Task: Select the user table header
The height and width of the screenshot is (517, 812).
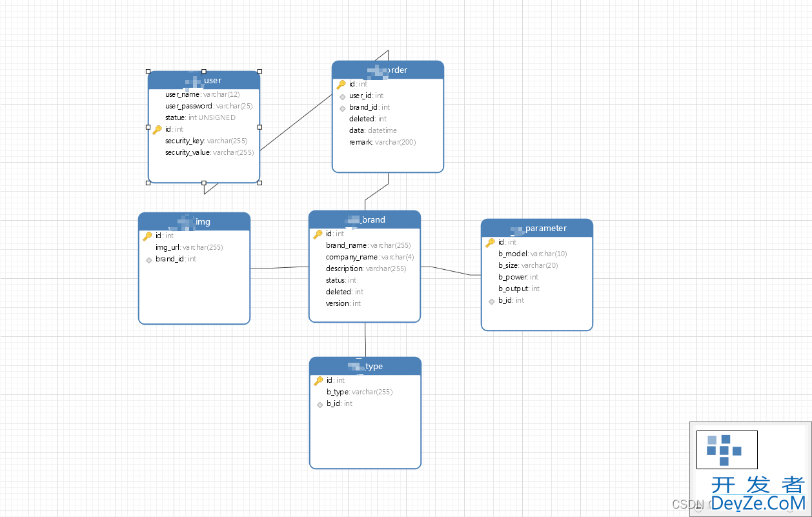Action: click(204, 80)
